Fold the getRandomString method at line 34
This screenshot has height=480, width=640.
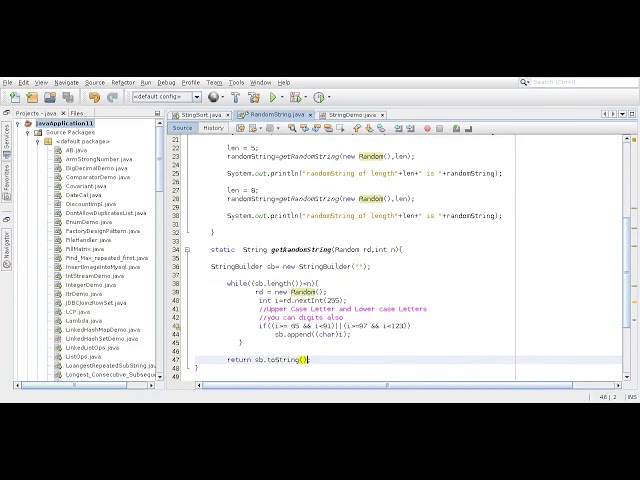(187, 249)
